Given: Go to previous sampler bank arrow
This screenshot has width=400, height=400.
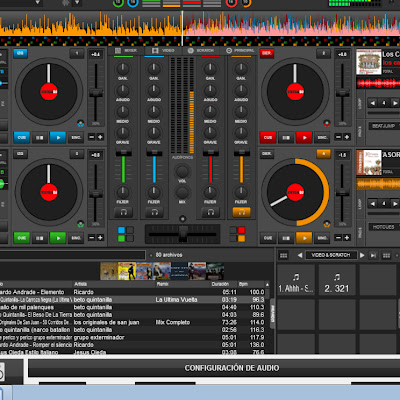Looking at the screenshot, I should pyautogui.click(x=300, y=255).
